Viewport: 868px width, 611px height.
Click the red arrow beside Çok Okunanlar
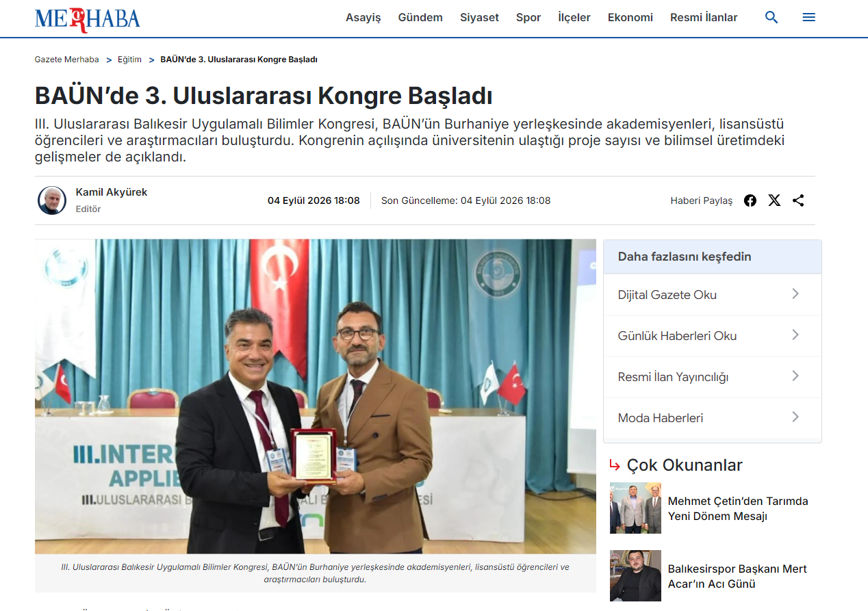click(x=615, y=466)
